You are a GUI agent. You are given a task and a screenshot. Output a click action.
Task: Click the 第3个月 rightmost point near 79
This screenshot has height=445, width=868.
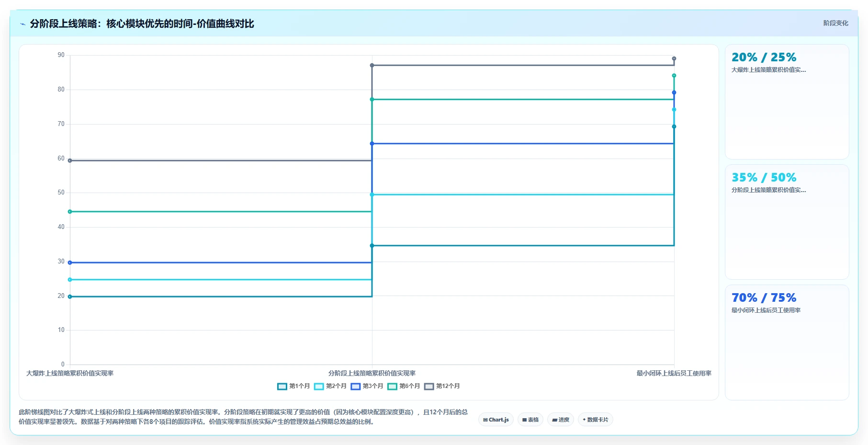tap(674, 92)
